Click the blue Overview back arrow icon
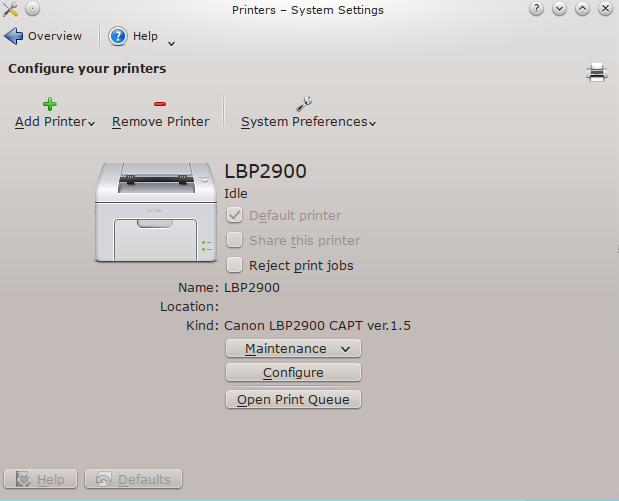619x501 pixels. point(14,36)
